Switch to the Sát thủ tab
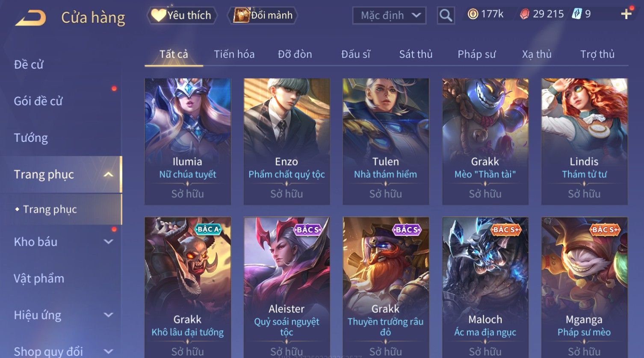The height and width of the screenshot is (358, 644). click(416, 54)
